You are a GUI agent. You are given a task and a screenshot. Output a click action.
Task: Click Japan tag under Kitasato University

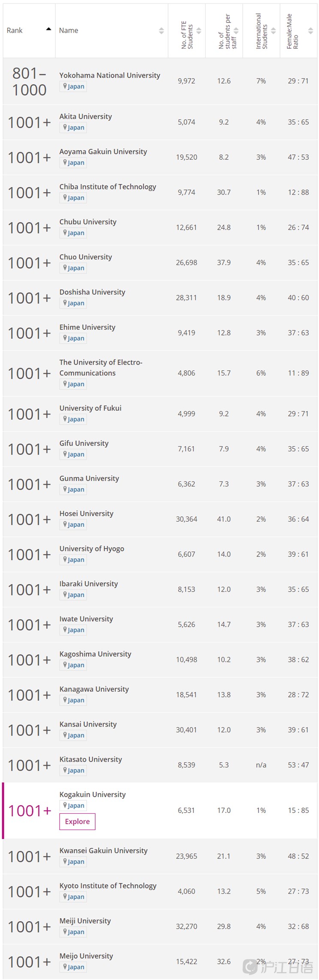tap(73, 771)
